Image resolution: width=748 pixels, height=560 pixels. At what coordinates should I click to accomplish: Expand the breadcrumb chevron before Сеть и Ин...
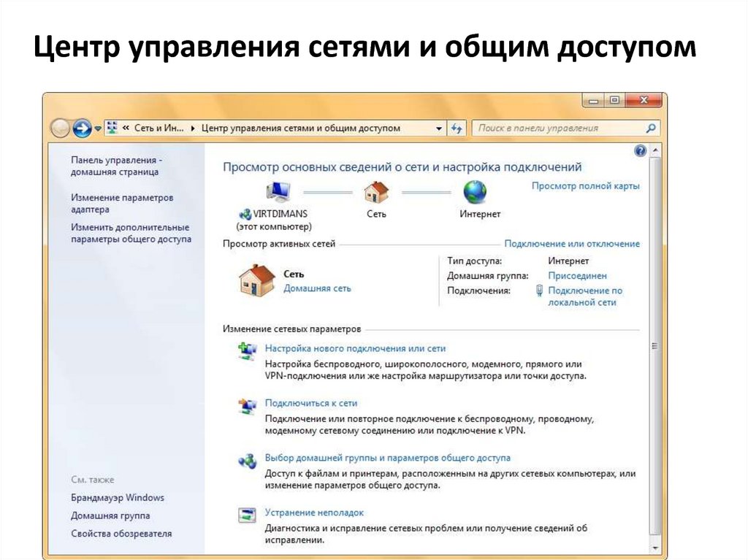126,129
